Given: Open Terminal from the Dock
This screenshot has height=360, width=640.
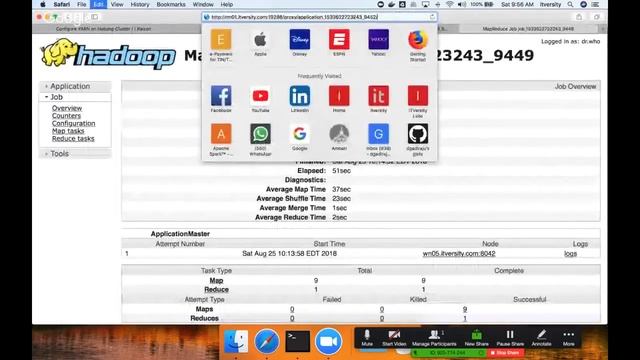Looking at the screenshot, I should [x=298, y=341].
